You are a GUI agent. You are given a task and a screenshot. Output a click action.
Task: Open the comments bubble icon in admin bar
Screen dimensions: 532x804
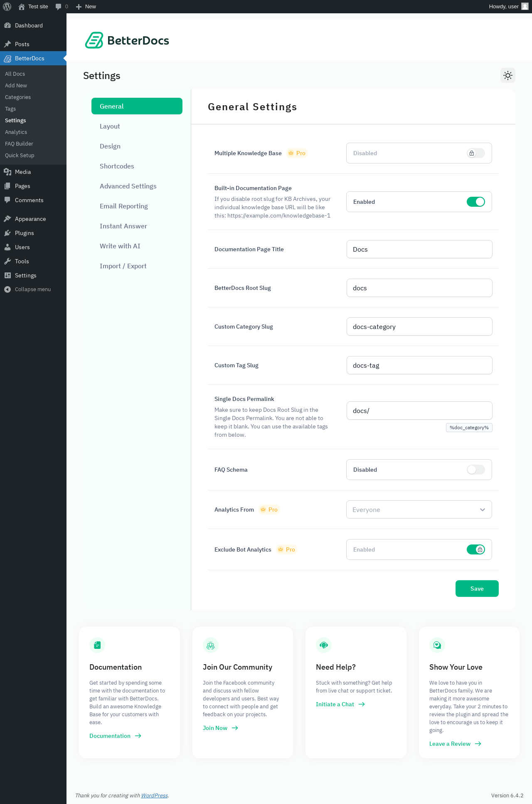(x=58, y=7)
